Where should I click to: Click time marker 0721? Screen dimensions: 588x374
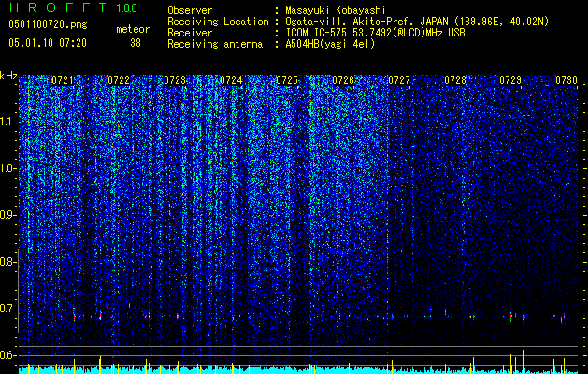[63, 80]
